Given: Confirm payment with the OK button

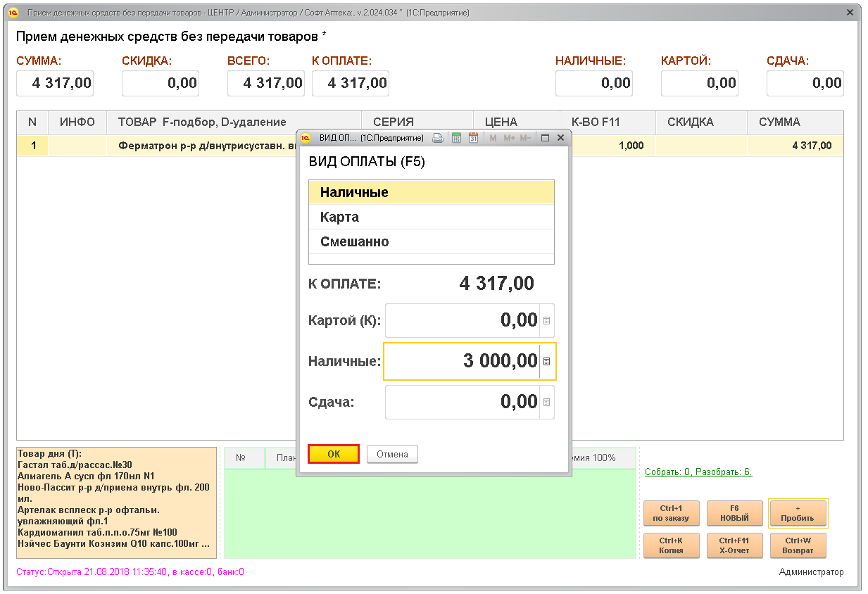Looking at the screenshot, I should pos(334,454).
